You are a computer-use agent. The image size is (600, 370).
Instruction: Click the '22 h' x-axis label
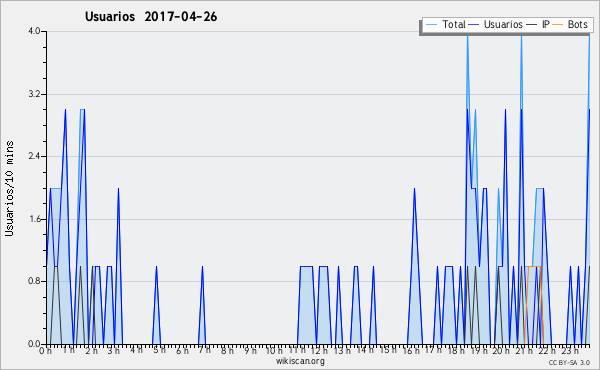[547, 350]
